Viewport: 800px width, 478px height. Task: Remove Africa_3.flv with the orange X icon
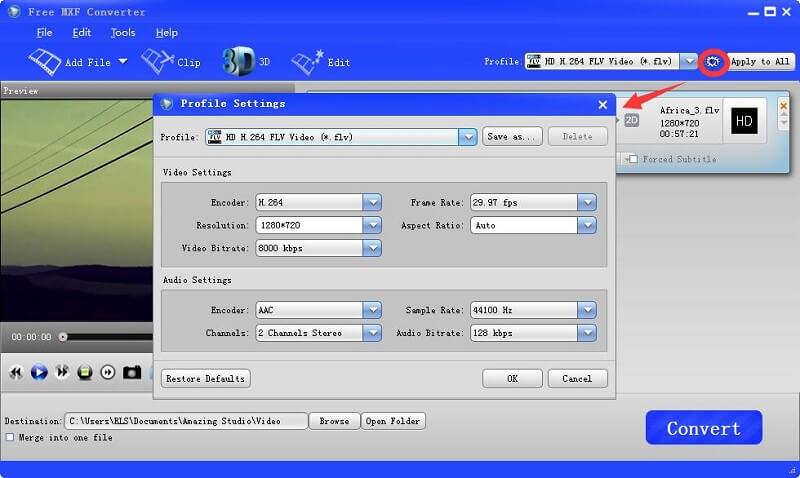(784, 106)
